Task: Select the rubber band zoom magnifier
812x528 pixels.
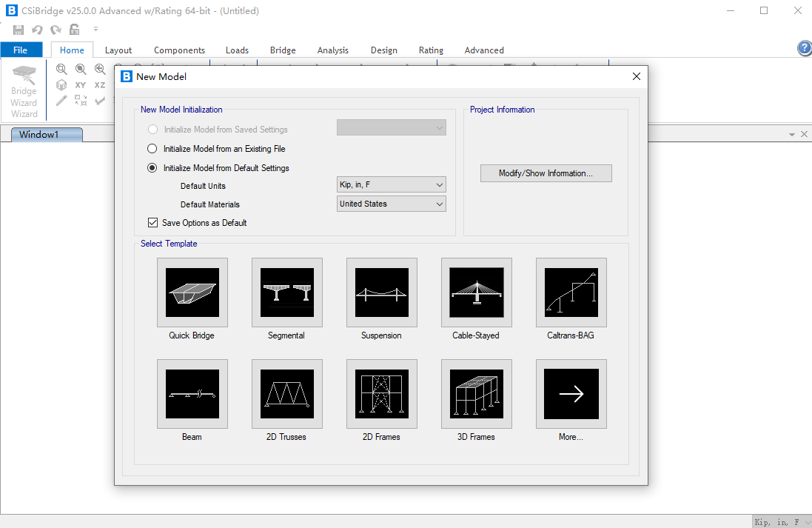Action: [61, 69]
